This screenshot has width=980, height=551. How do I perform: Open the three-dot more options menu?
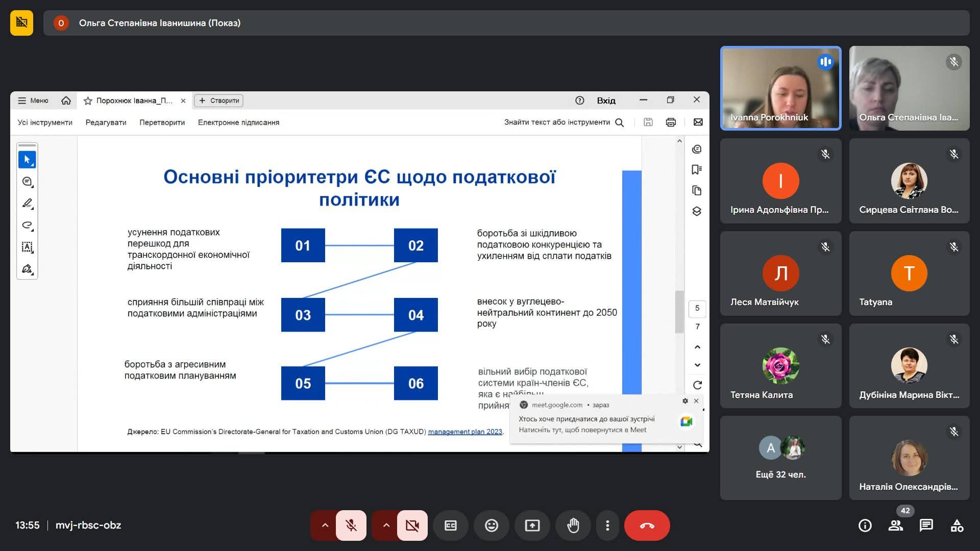click(x=607, y=525)
